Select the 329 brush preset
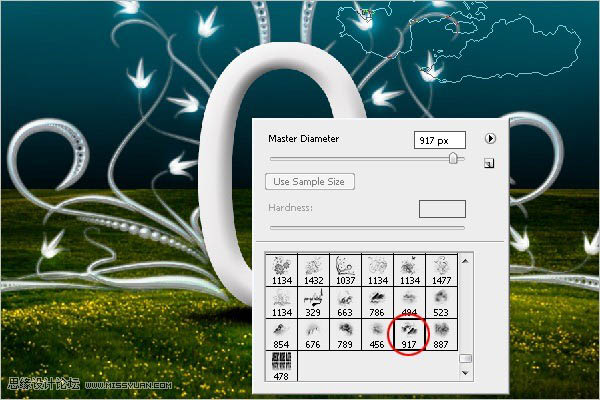The height and width of the screenshot is (400, 600). click(313, 302)
